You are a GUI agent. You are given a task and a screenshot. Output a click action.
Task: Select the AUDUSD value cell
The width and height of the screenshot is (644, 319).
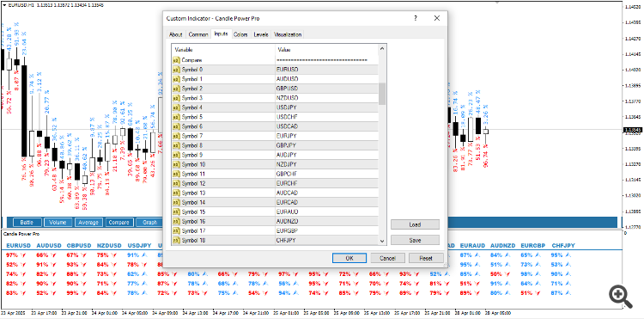pyautogui.click(x=326, y=78)
